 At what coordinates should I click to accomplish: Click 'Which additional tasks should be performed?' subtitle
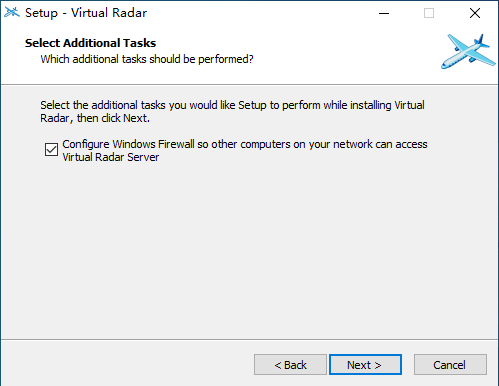(x=147, y=59)
